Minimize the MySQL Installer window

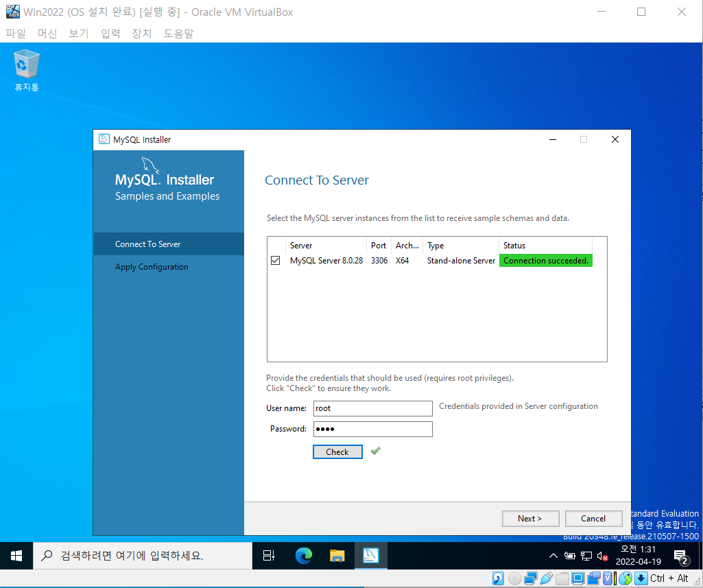(x=553, y=139)
